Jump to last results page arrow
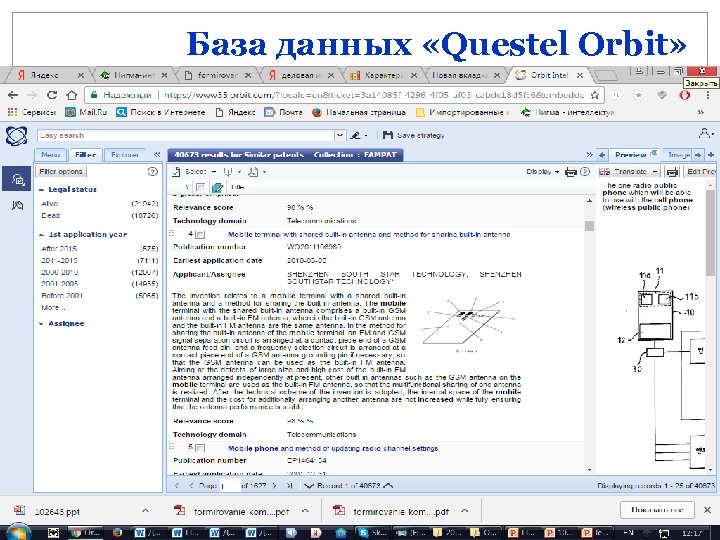The image size is (720, 540). coord(289,485)
